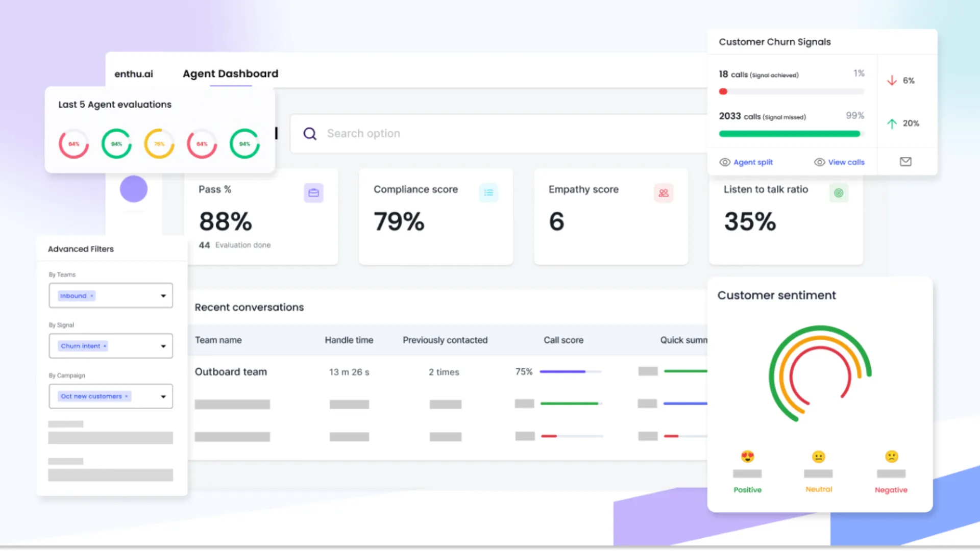Open the View calls link

coord(846,162)
